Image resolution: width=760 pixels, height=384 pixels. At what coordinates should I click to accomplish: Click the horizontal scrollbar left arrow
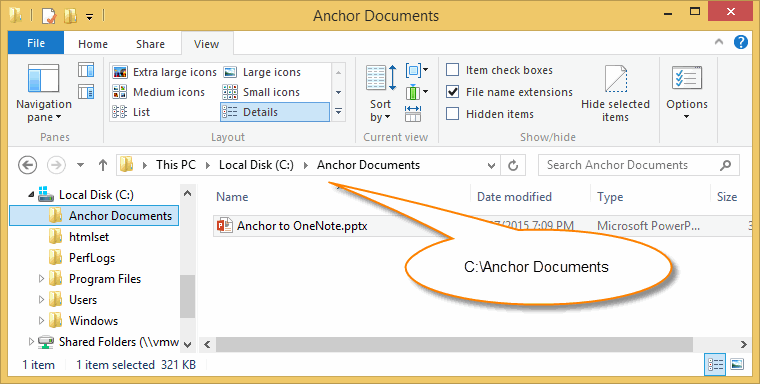click(207, 345)
